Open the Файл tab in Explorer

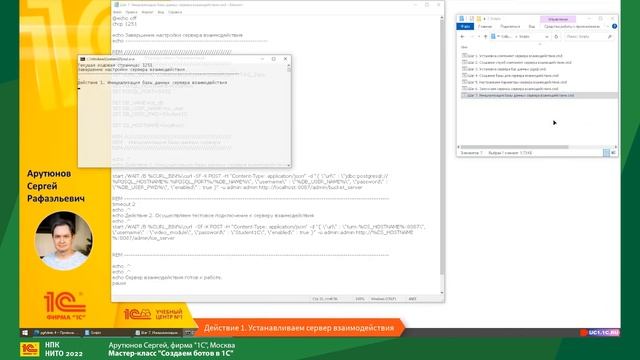click(x=465, y=27)
